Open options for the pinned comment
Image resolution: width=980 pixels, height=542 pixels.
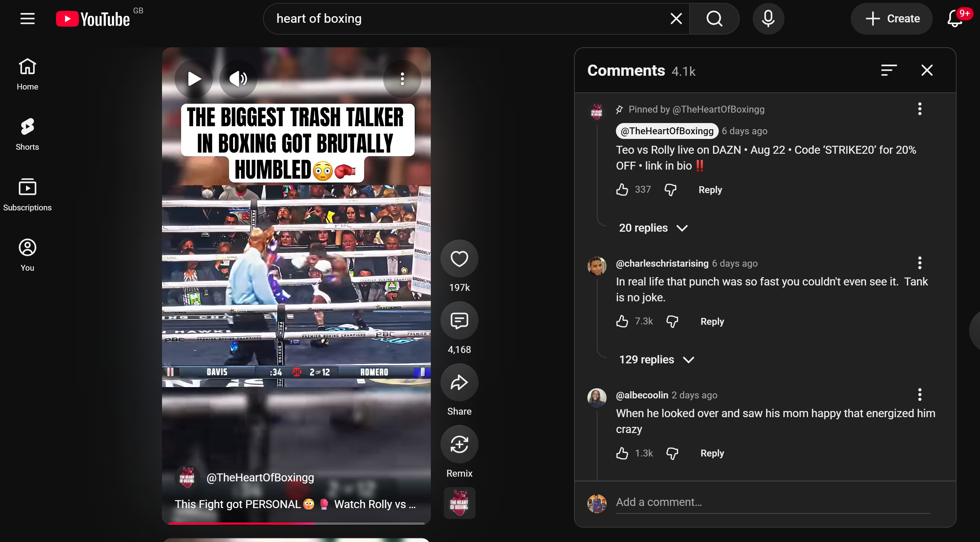(919, 109)
